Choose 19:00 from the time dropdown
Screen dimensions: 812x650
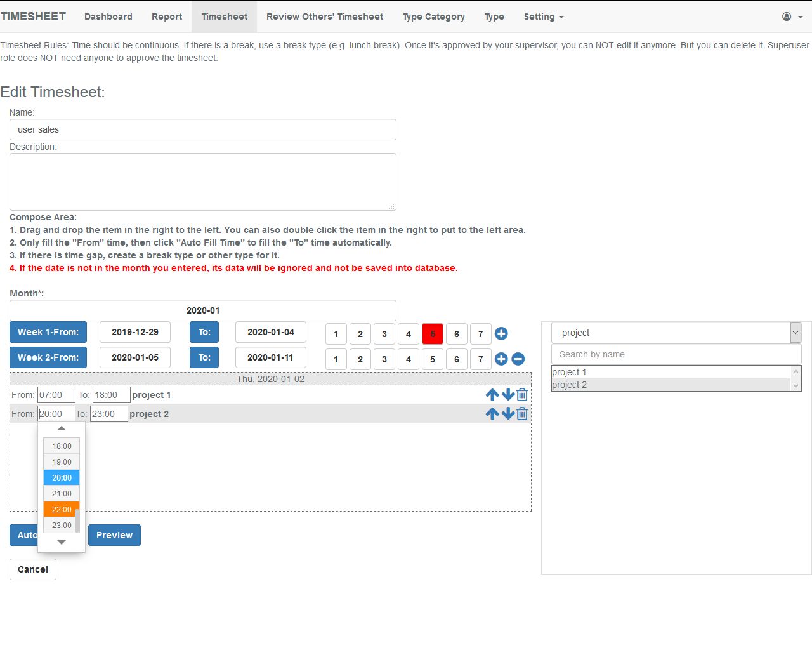pyautogui.click(x=61, y=461)
